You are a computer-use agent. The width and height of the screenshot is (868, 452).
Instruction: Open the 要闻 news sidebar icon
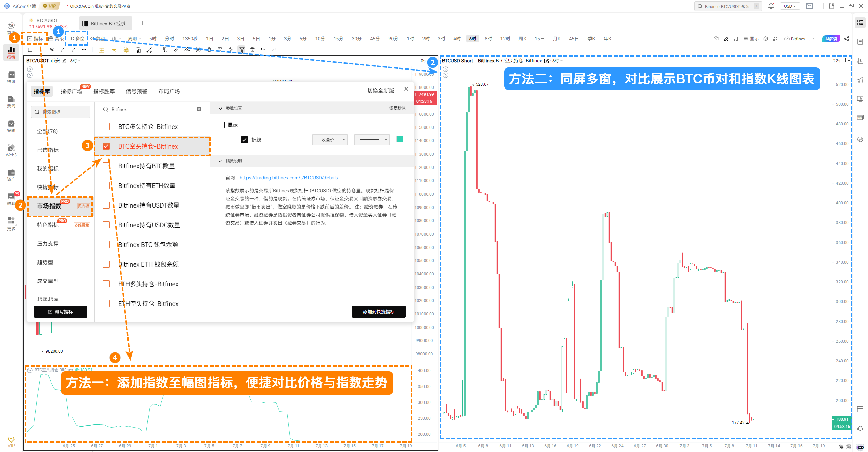11,101
